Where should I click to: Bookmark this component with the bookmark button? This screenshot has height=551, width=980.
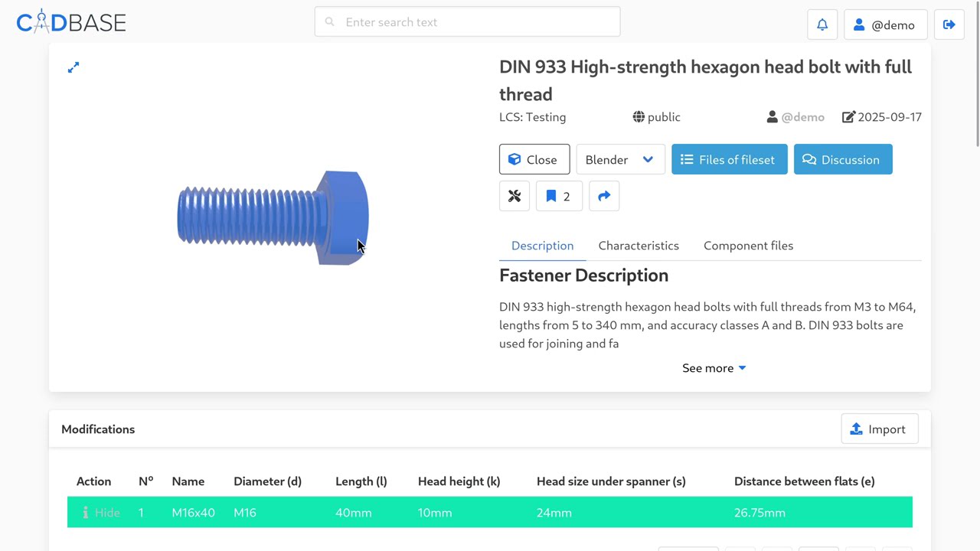tap(559, 197)
